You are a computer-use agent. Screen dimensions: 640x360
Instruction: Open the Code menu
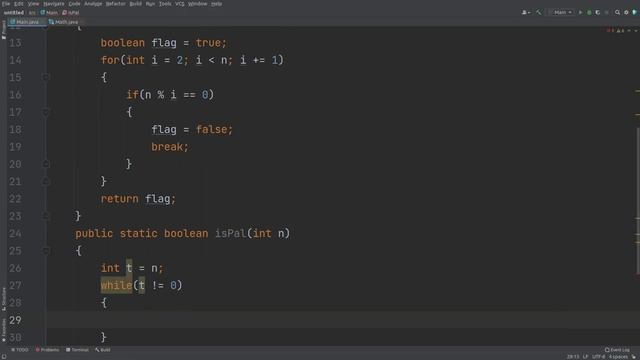tap(74, 4)
